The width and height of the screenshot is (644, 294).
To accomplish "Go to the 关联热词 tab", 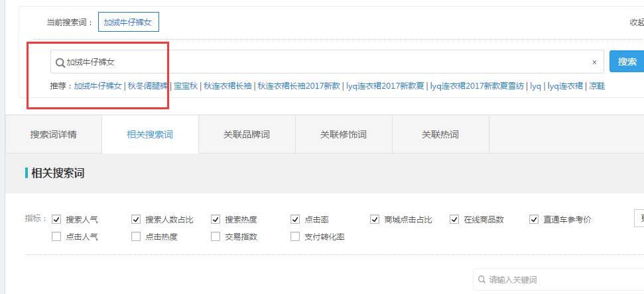I will 440,134.
